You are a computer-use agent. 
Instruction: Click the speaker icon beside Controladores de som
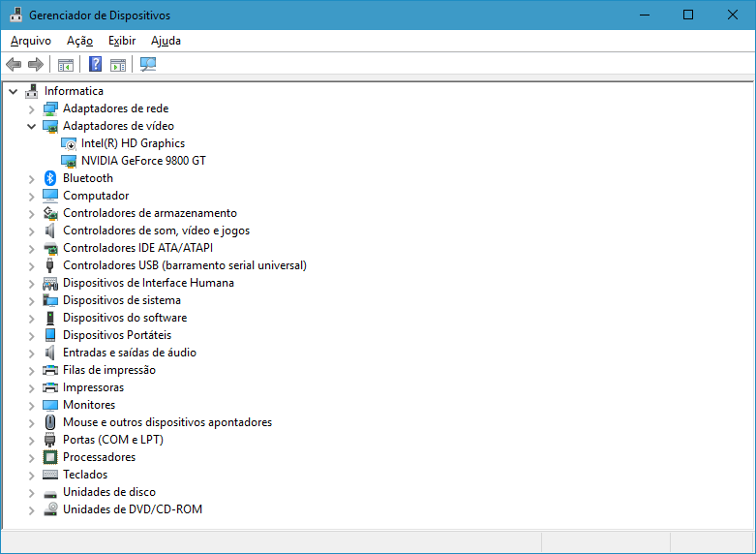49,231
